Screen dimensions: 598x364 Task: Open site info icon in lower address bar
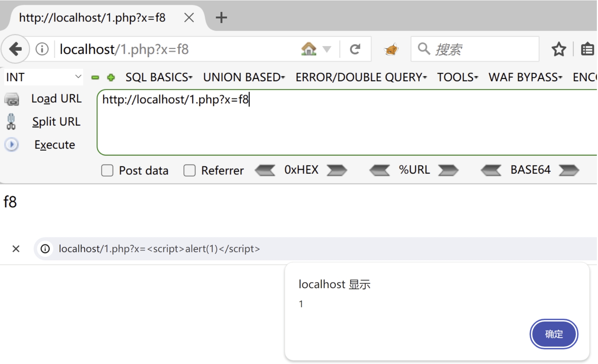click(x=45, y=249)
